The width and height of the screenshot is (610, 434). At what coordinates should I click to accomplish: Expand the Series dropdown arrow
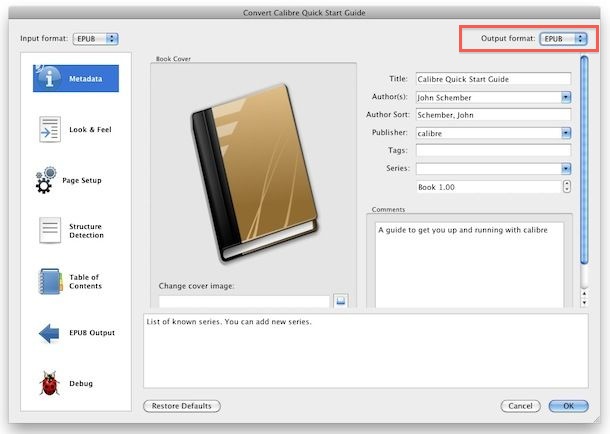coord(566,169)
